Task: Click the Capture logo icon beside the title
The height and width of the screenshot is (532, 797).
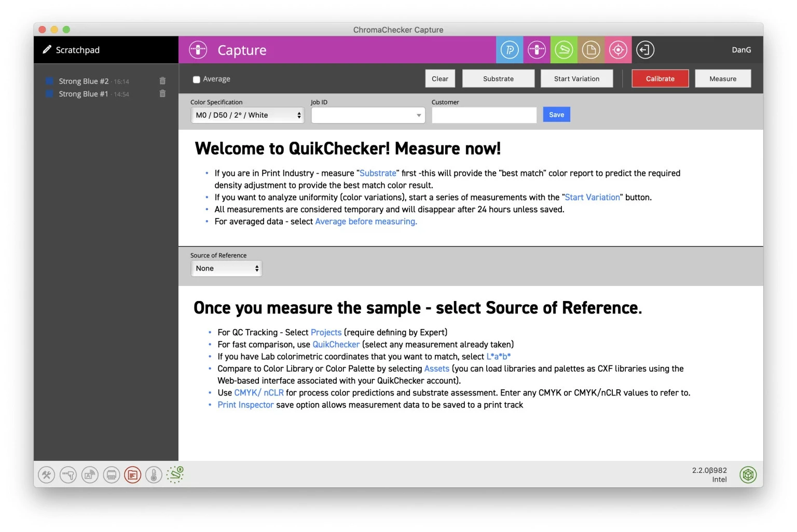Action: pyautogui.click(x=198, y=50)
